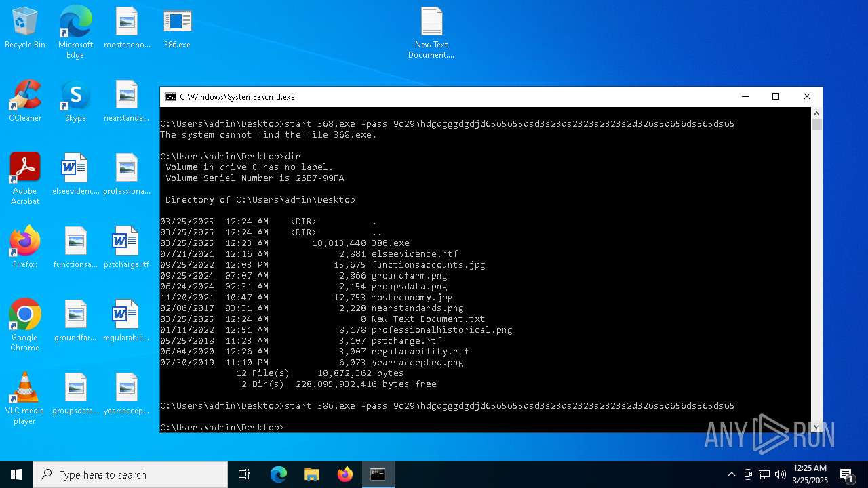Open cmd.exe title bar system menu icon
868x488 pixels.
pyautogui.click(x=171, y=97)
